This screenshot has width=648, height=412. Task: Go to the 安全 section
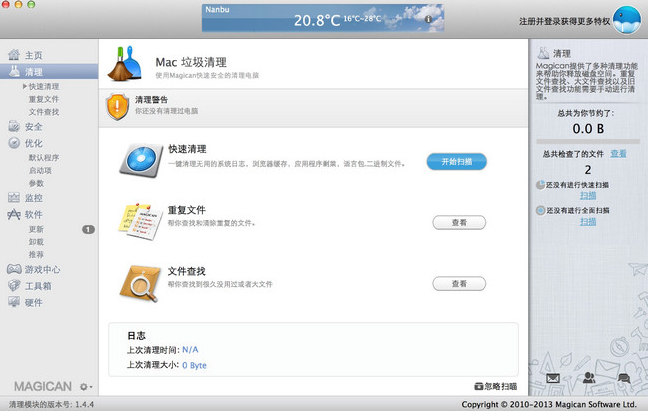(x=33, y=127)
